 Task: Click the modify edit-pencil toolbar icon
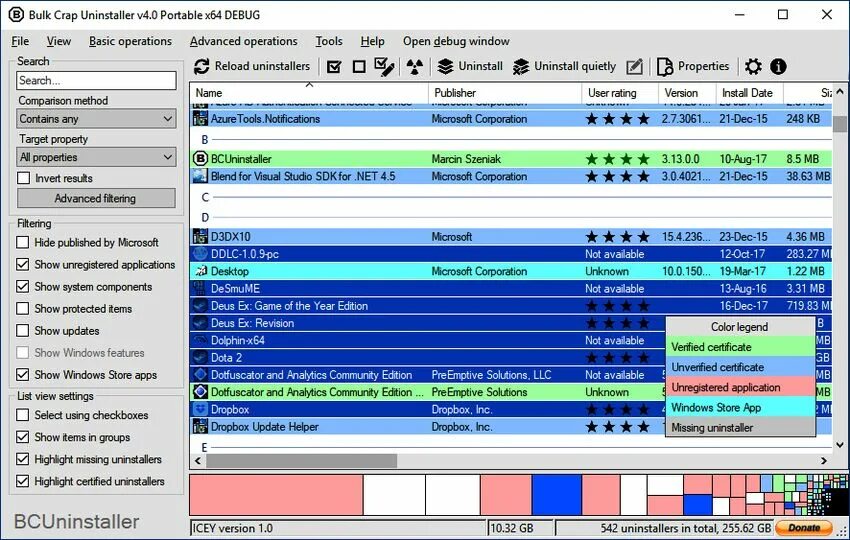click(634, 67)
